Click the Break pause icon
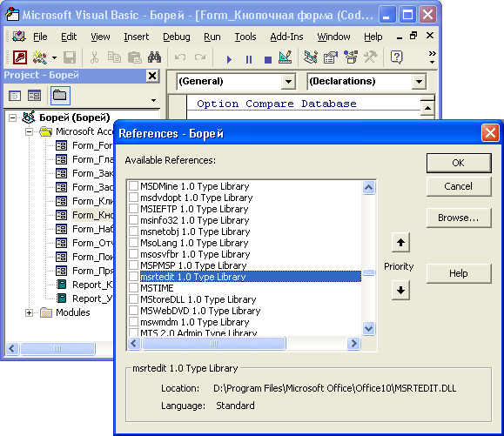504x436 pixels. (249, 59)
